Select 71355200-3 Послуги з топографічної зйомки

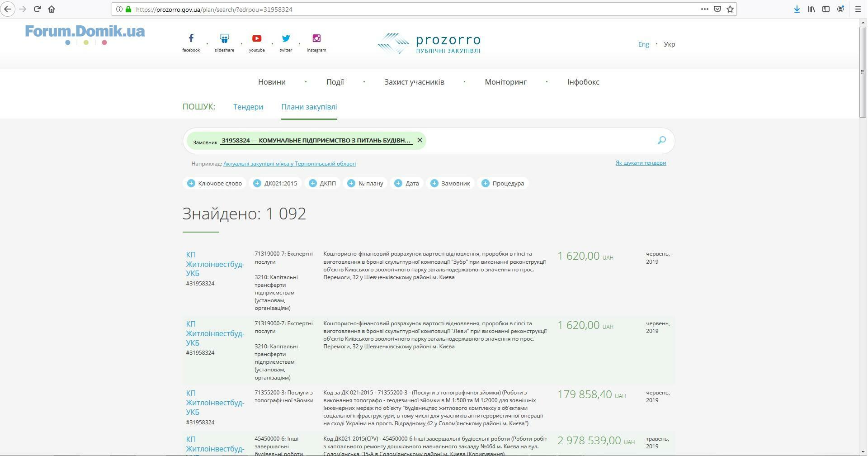tap(284, 396)
